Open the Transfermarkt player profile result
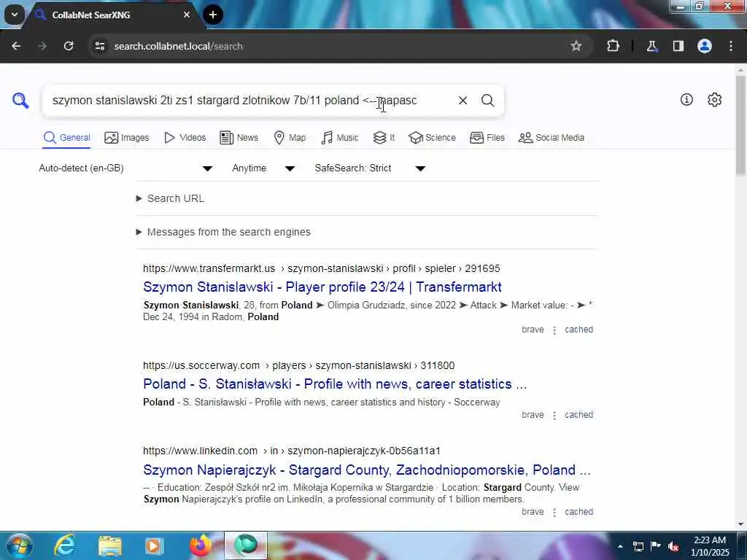Screen dimensions: 747x560 (x=322, y=287)
